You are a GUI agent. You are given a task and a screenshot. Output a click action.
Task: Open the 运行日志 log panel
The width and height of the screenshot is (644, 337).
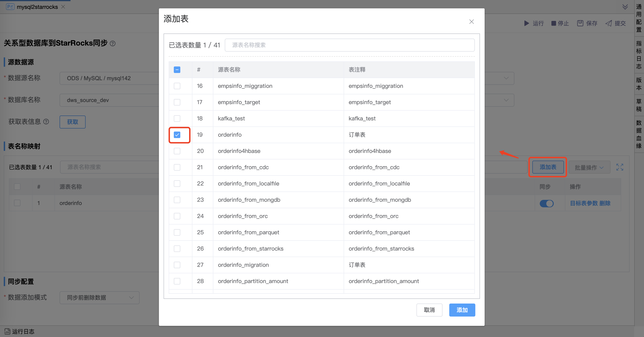pyautogui.click(x=20, y=331)
